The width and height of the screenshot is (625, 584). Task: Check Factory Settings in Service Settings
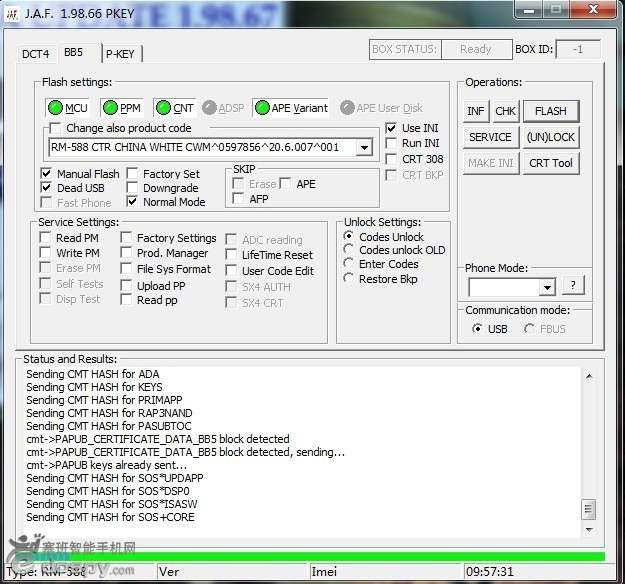click(126, 238)
